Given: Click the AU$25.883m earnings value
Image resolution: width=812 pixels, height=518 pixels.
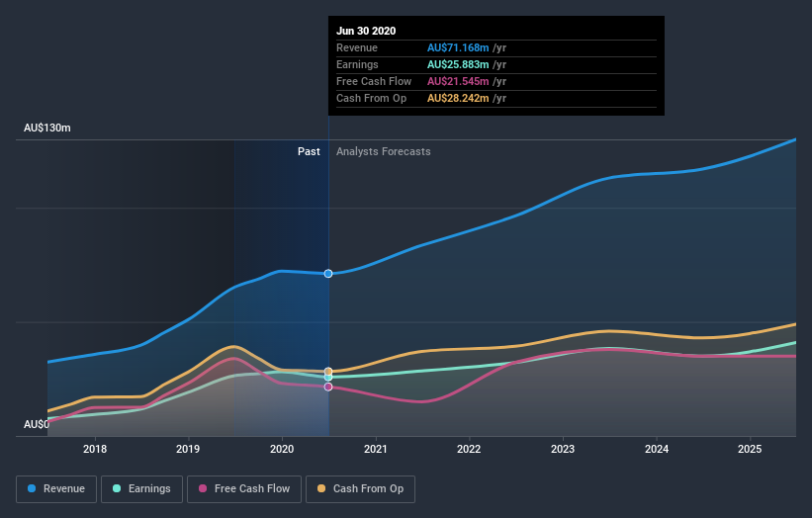Looking at the screenshot, I should point(458,64).
